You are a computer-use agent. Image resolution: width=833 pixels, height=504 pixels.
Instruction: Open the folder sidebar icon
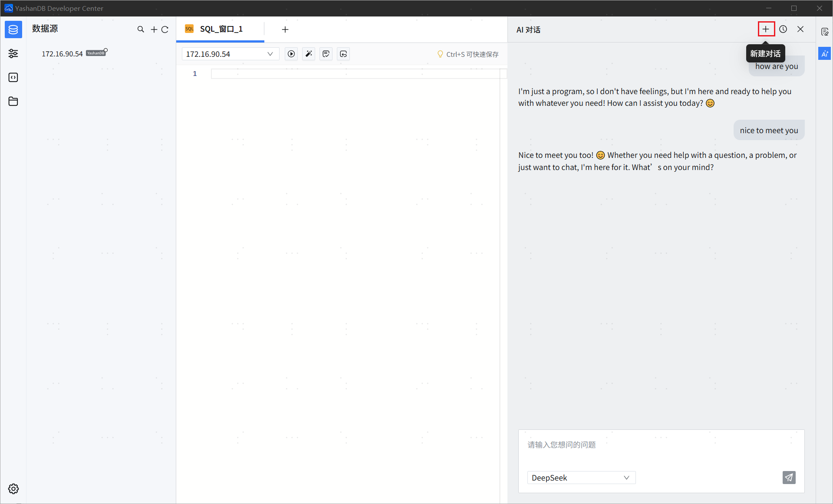pyautogui.click(x=13, y=101)
